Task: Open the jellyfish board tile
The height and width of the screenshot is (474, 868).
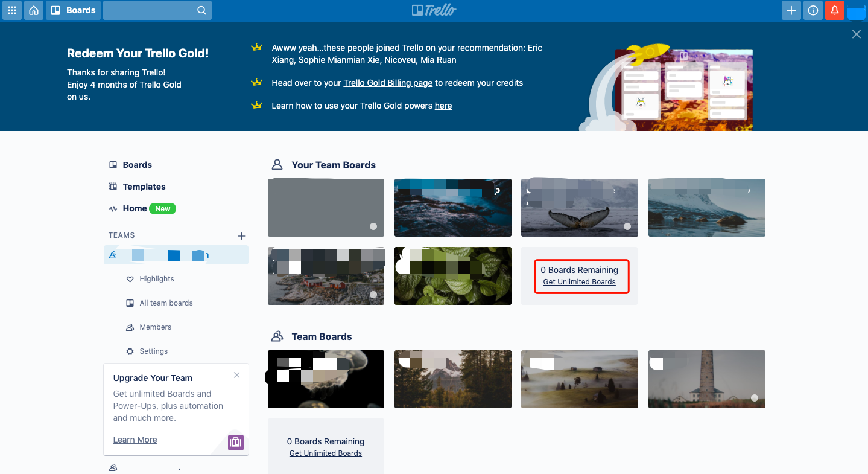Action: click(x=326, y=379)
